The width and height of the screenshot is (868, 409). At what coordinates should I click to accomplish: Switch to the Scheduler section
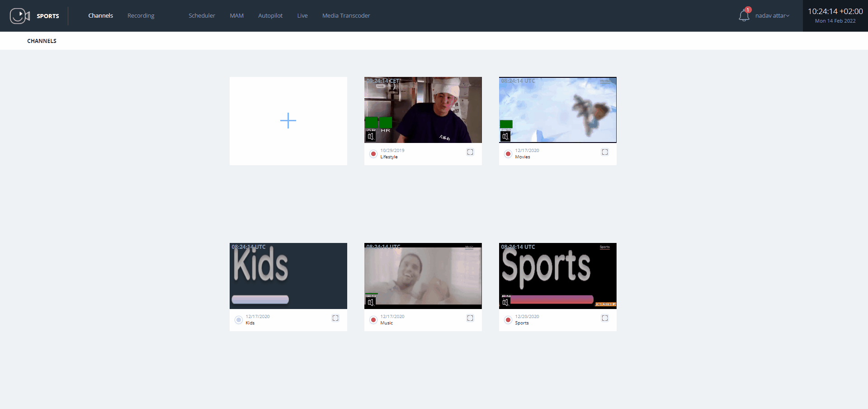202,15
